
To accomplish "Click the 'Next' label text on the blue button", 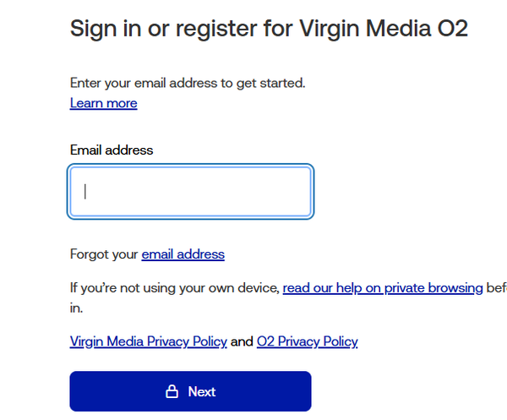I will (x=202, y=392).
